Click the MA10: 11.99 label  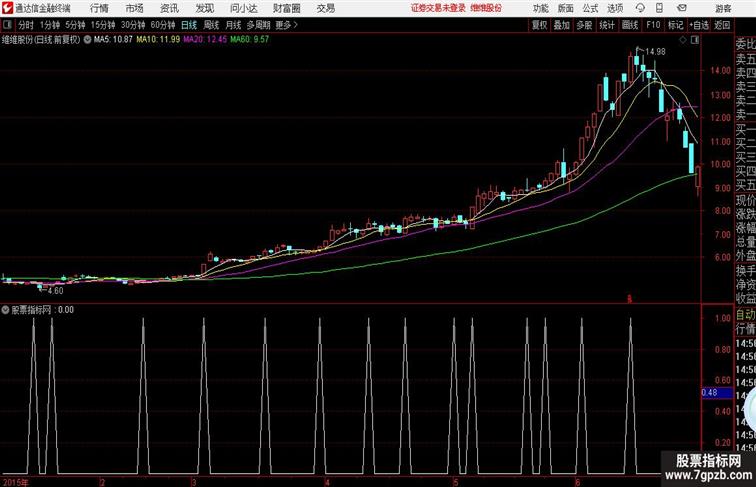[158, 40]
